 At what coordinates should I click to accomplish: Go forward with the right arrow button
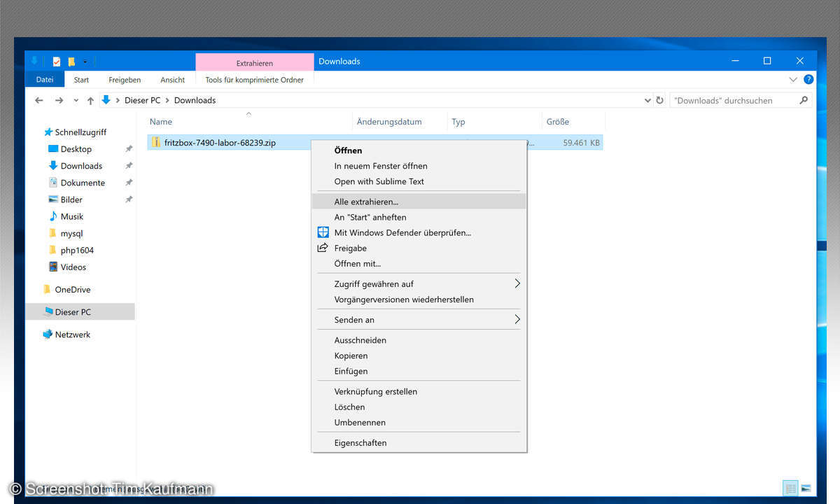point(59,100)
